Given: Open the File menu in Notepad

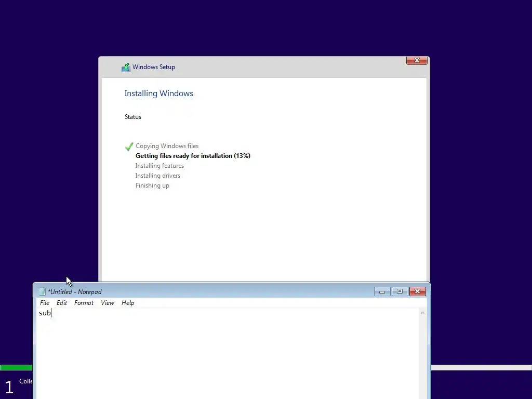Looking at the screenshot, I should [45, 303].
